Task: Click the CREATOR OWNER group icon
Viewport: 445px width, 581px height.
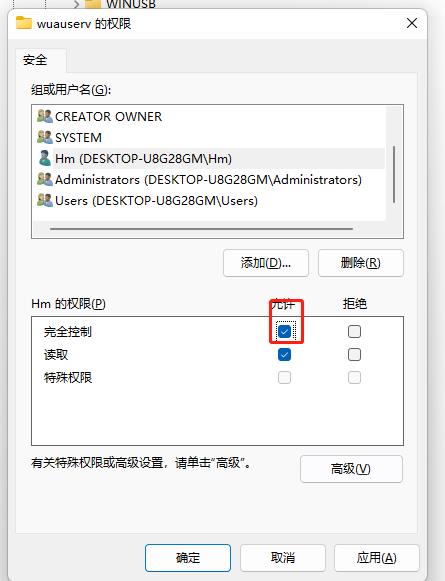Action: click(x=45, y=116)
